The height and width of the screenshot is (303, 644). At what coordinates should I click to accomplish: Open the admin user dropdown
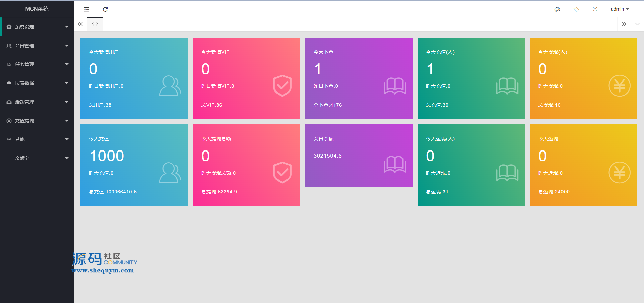pos(620,9)
